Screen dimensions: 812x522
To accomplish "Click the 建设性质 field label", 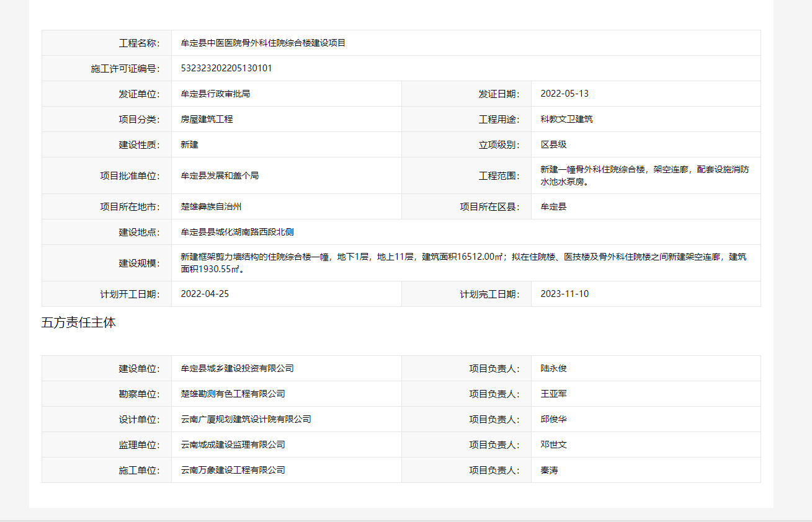I will click(x=139, y=144).
